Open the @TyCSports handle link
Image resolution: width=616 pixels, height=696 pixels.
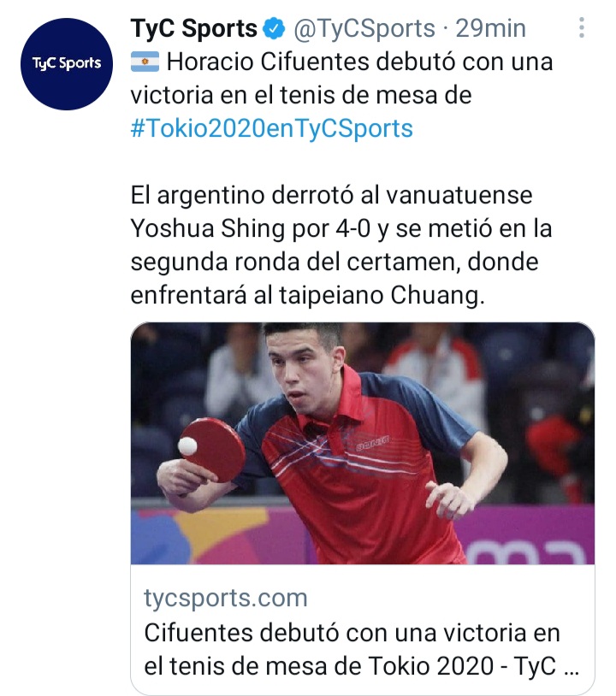(364, 29)
